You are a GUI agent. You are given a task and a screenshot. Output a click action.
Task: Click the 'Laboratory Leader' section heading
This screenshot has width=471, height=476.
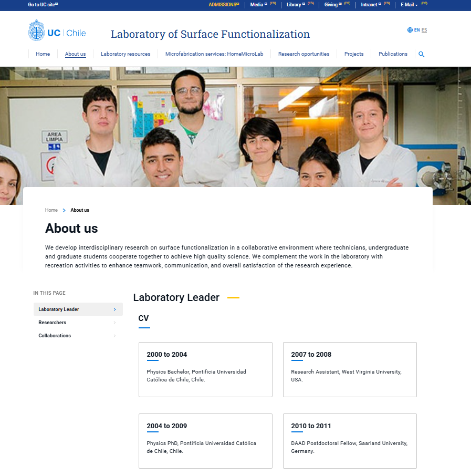coord(176,297)
